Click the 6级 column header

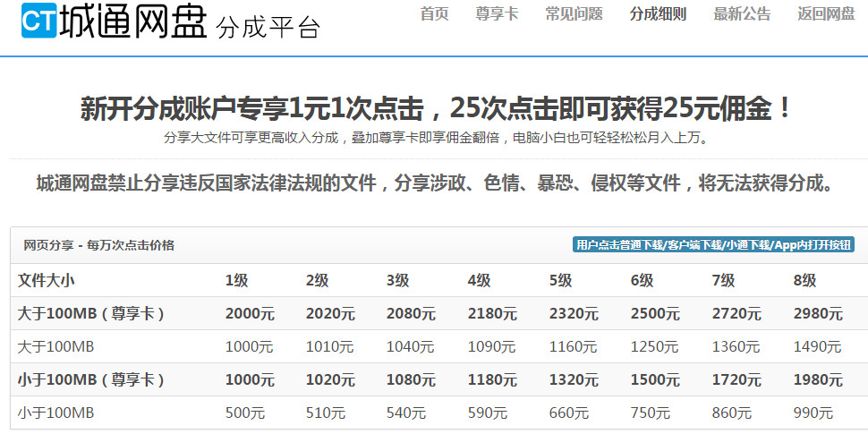[x=642, y=281]
